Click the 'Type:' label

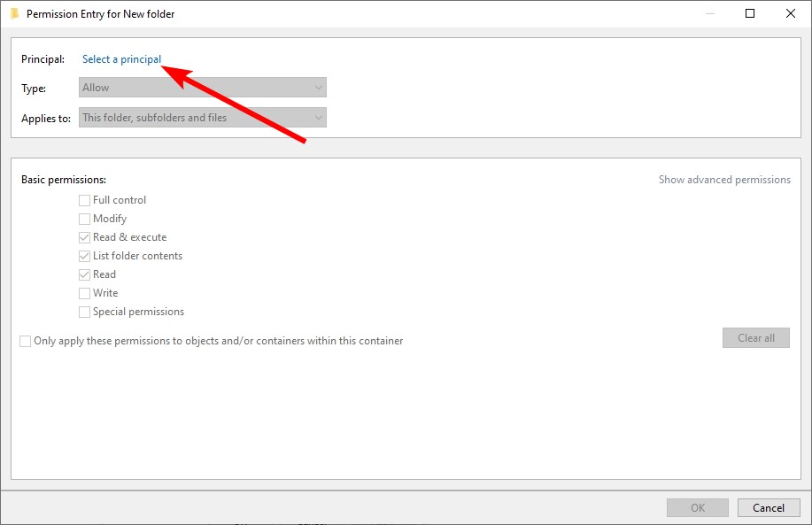tap(34, 89)
